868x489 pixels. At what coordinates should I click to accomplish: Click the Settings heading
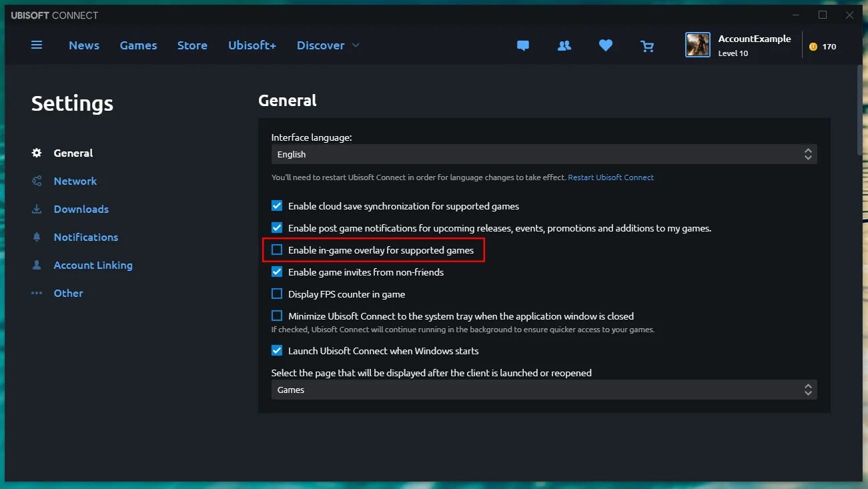point(72,103)
